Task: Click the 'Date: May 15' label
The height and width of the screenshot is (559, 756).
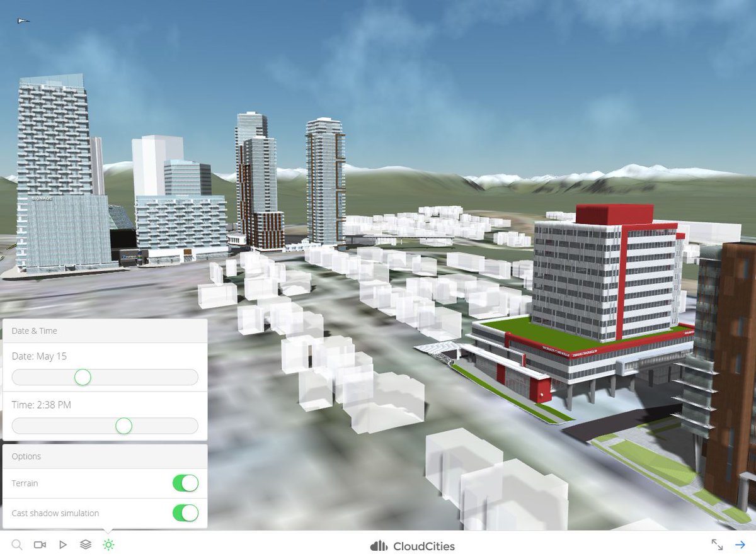Action: (x=39, y=356)
